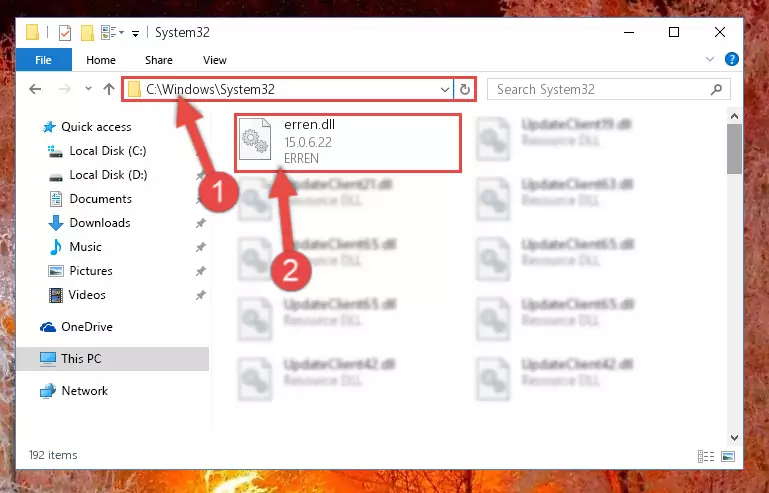Click the scrollbar down arrow
Viewport: 769px width, 493px height.
click(x=734, y=438)
